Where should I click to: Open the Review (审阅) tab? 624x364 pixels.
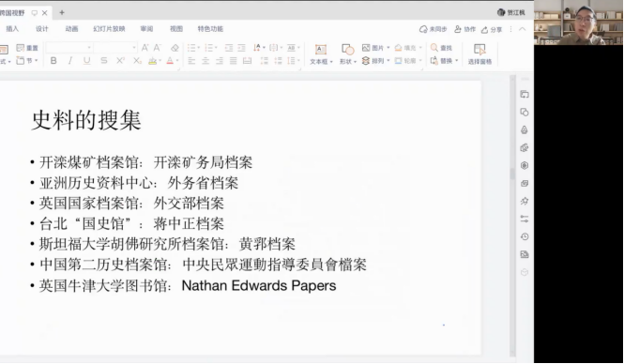click(x=146, y=29)
